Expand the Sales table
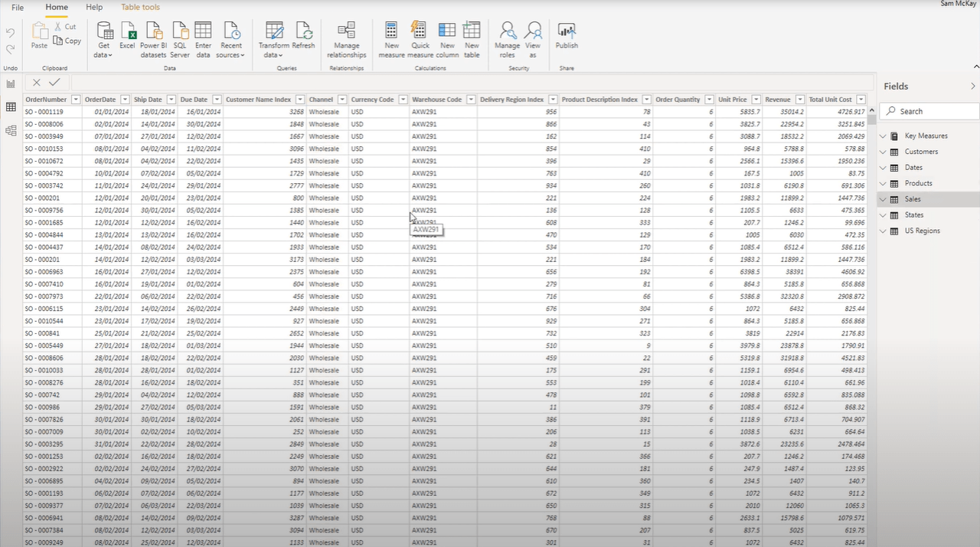The image size is (980, 547). 883,199
